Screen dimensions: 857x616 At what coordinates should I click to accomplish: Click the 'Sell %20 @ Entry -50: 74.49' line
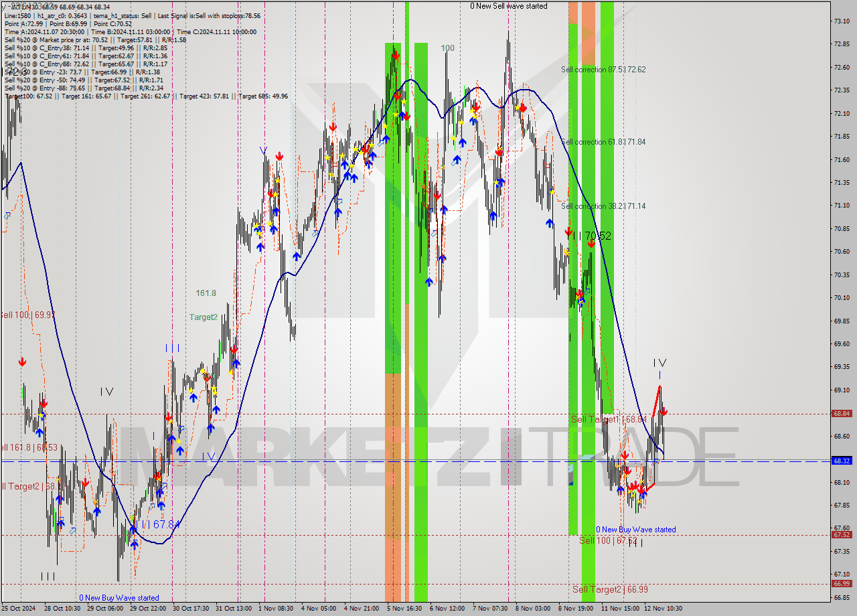(84, 80)
